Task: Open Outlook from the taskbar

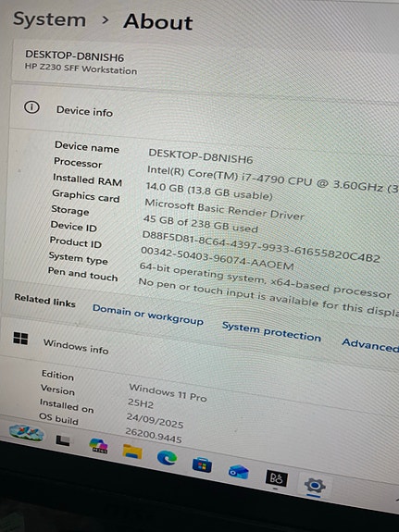Action: 238,472
